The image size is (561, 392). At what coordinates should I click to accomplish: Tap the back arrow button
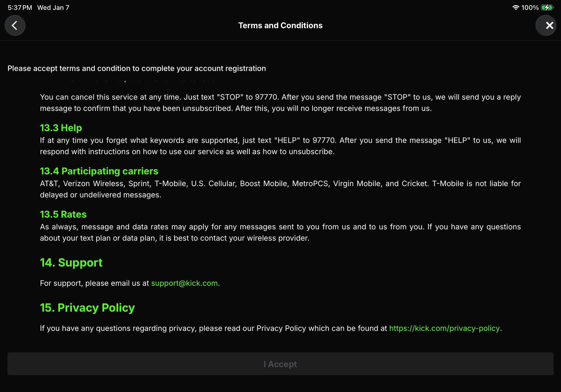point(15,25)
